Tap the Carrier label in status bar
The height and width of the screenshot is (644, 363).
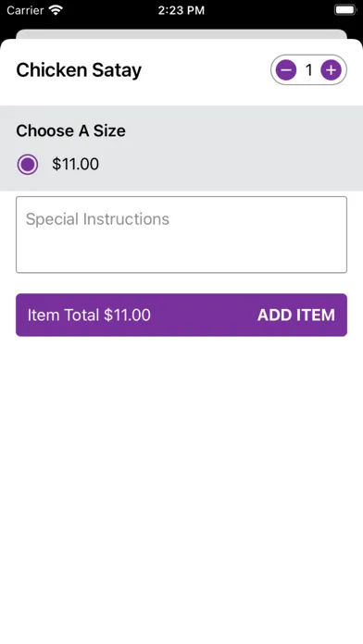click(25, 10)
